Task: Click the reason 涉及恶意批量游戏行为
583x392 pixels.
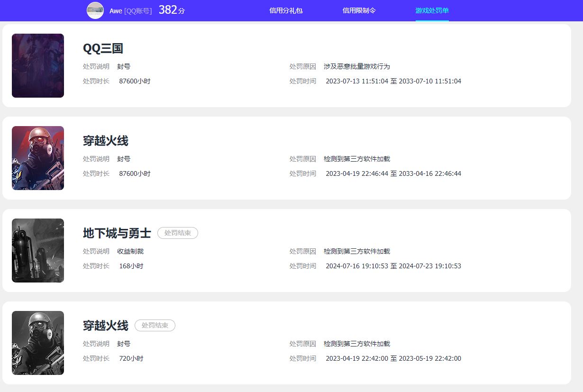Action: tap(357, 66)
